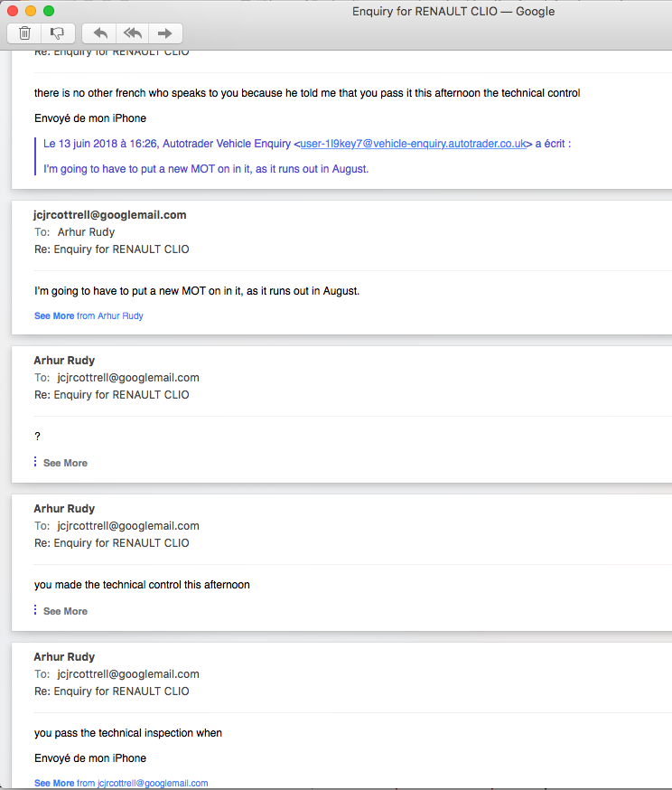Click sender name Arhur Rudy above the '?' message
This screenshot has height=790, width=672.
64,361
